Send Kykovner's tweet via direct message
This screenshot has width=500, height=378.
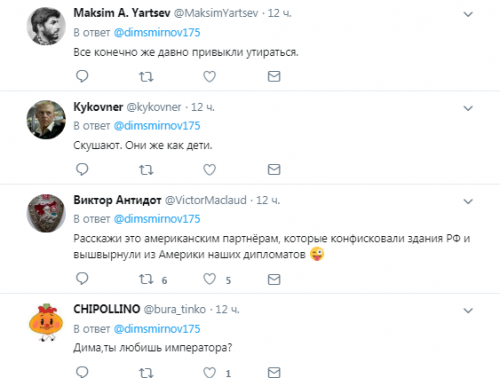[274, 170]
